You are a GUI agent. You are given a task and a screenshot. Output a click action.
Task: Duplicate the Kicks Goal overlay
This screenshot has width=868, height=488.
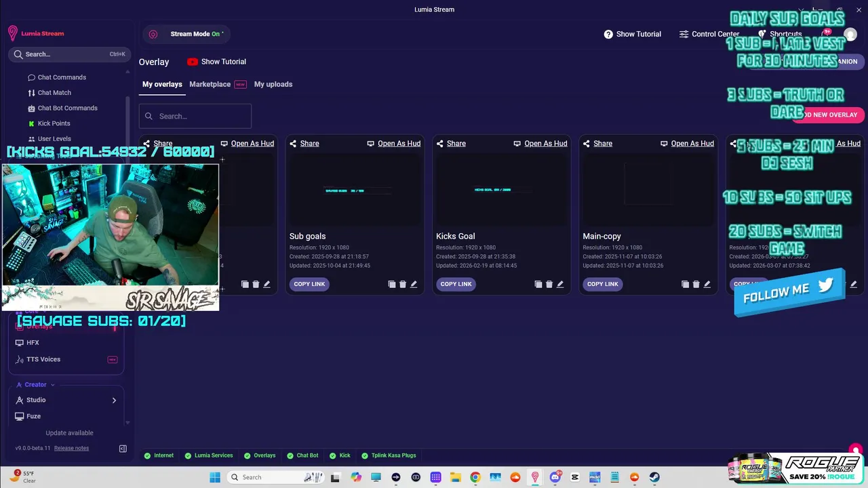point(538,284)
